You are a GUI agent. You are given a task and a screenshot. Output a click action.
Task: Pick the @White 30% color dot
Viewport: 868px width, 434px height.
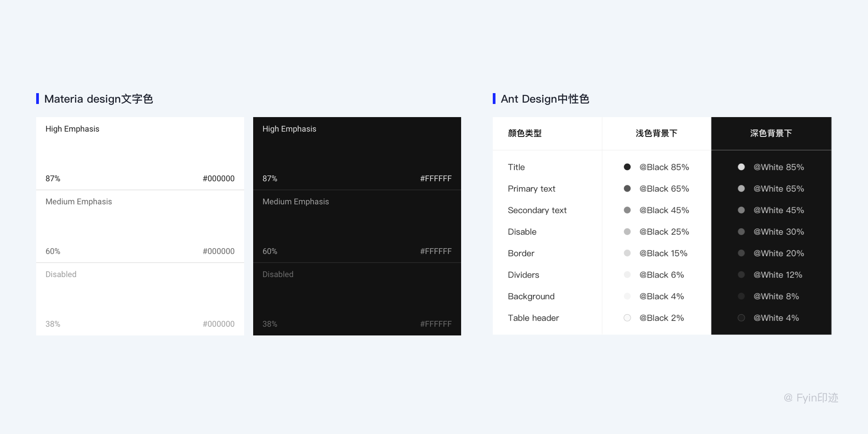(741, 232)
